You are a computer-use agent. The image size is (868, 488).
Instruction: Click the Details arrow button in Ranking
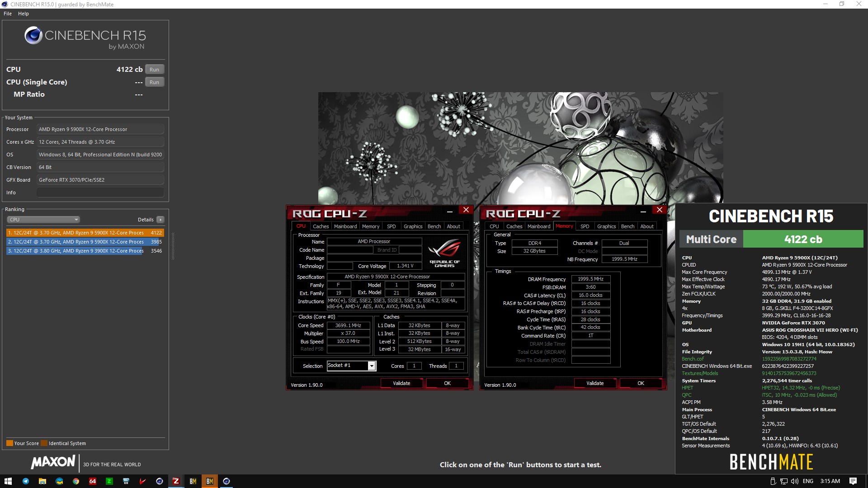click(160, 220)
